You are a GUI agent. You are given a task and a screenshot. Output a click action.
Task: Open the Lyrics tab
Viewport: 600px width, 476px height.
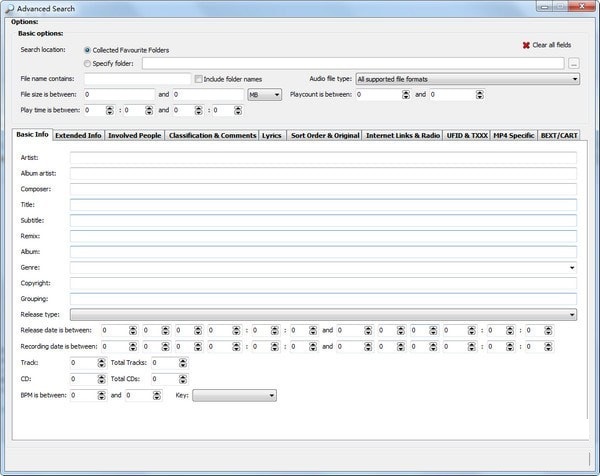[271, 135]
